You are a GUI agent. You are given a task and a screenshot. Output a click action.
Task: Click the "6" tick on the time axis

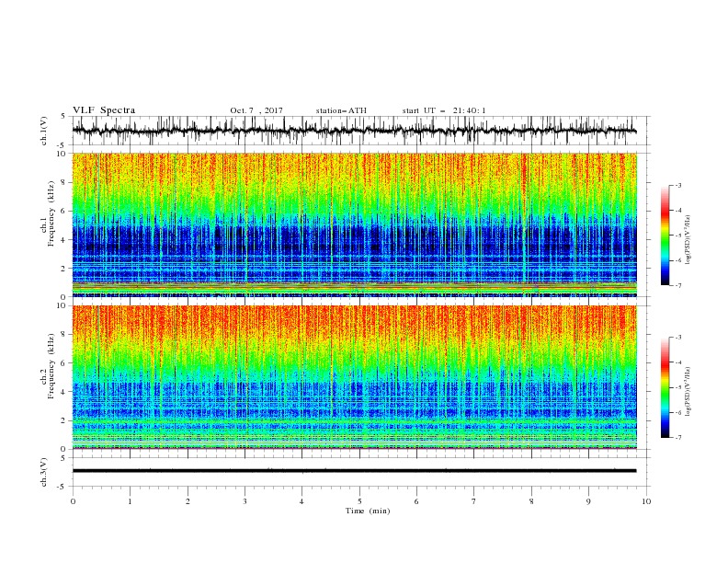click(x=416, y=501)
